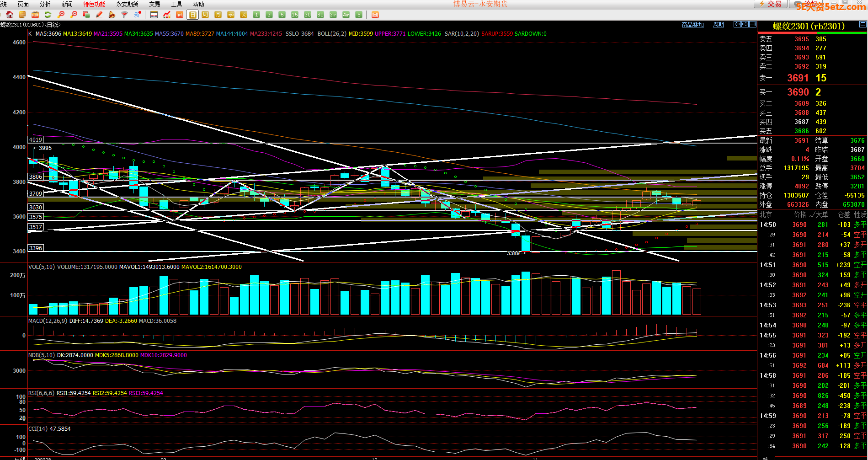Click the 3806 price line label
This screenshot has height=460, width=868.
(x=36, y=177)
